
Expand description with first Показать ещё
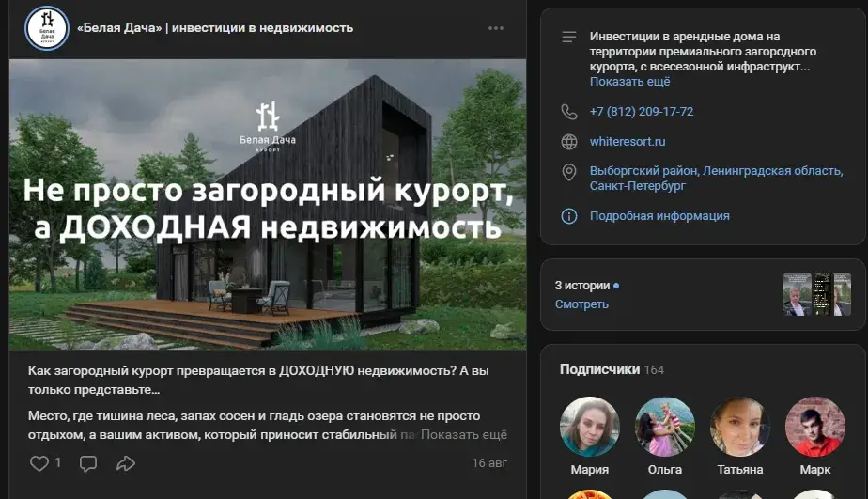(x=629, y=82)
